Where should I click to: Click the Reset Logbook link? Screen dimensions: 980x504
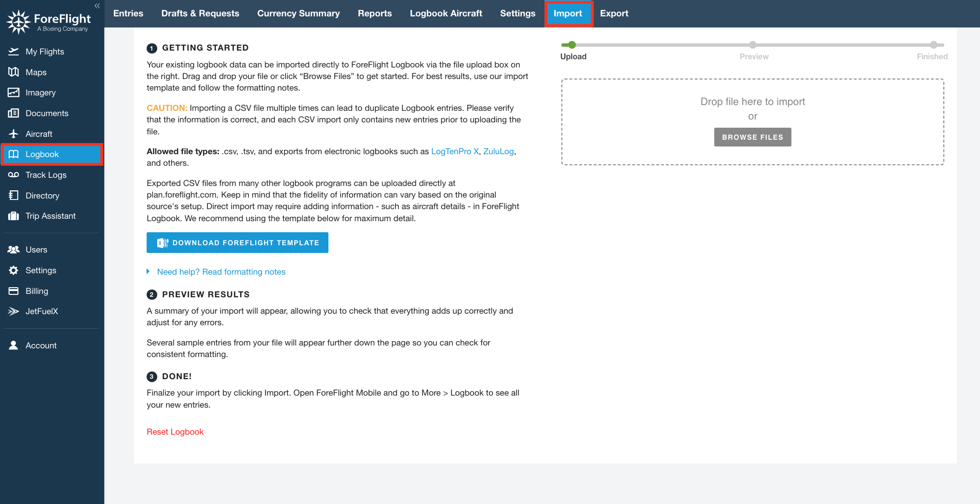point(175,432)
